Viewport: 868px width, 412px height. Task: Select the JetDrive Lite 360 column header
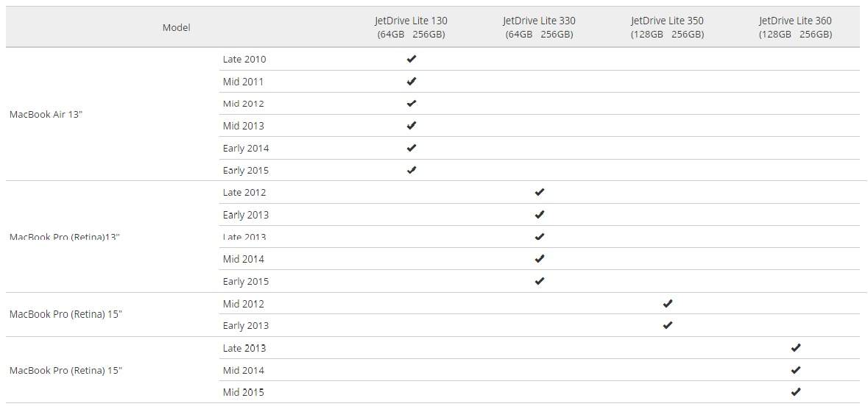tap(795, 27)
